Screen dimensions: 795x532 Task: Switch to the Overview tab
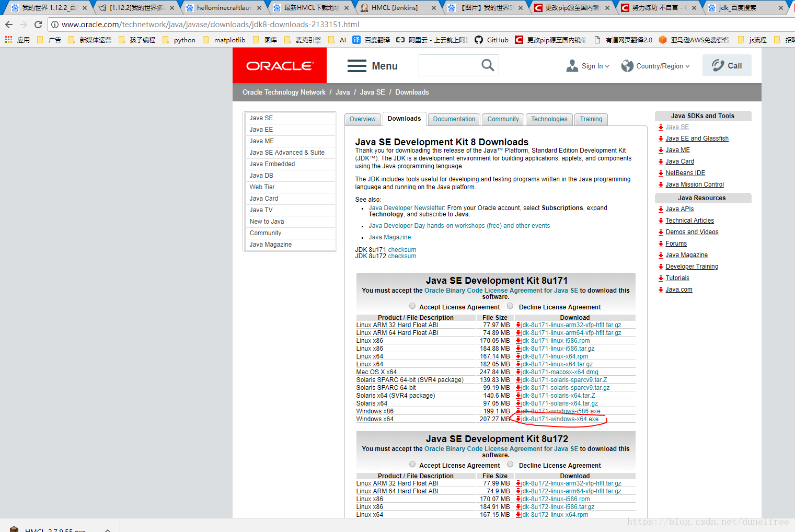pyautogui.click(x=362, y=119)
